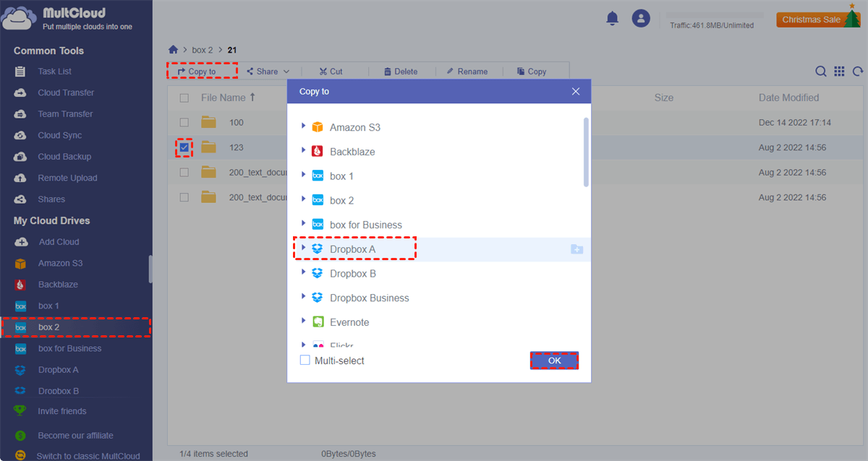Click Dropbox Business icon in dialog
The image size is (868, 461).
point(318,298)
